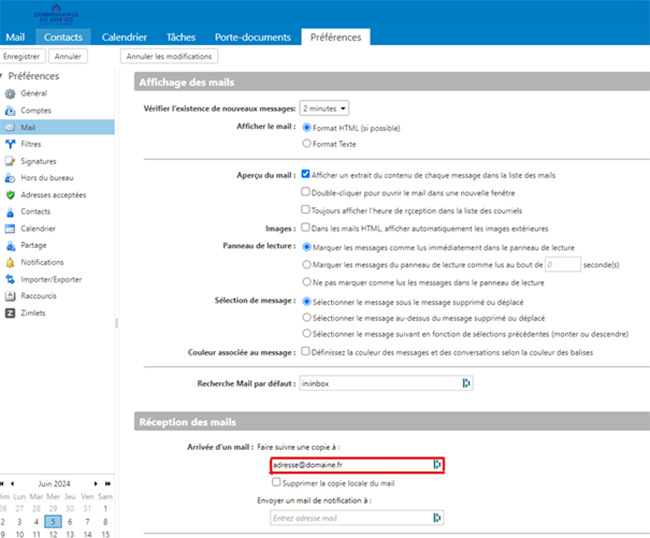Open the Porte-documents tab
Screen dimensions: 650x538
tap(252, 37)
